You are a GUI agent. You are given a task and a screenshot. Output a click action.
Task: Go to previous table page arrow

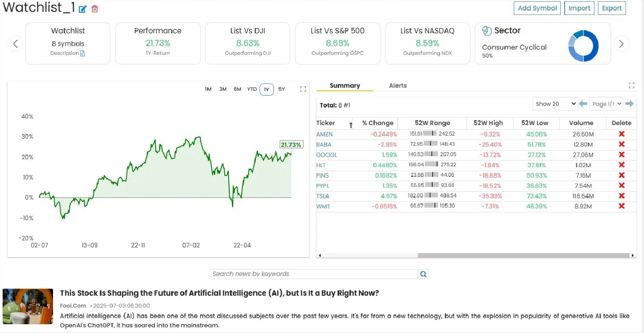[x=583, y=104]
